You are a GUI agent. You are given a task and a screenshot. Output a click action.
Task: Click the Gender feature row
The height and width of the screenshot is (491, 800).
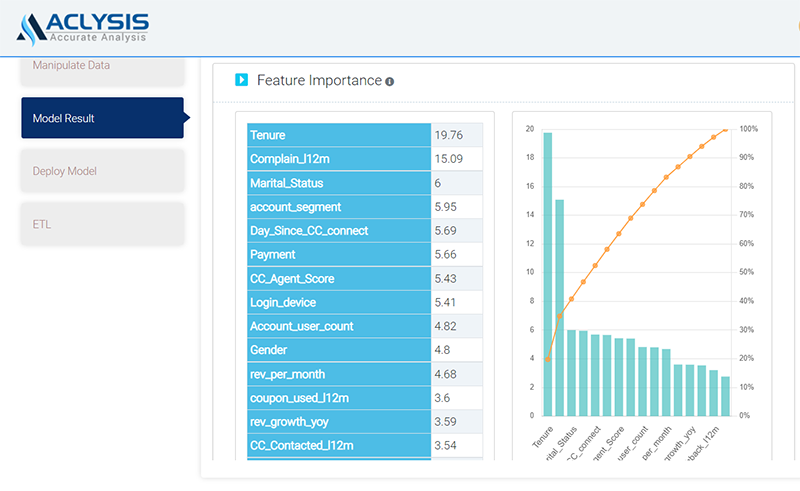[x=339, y=350]
